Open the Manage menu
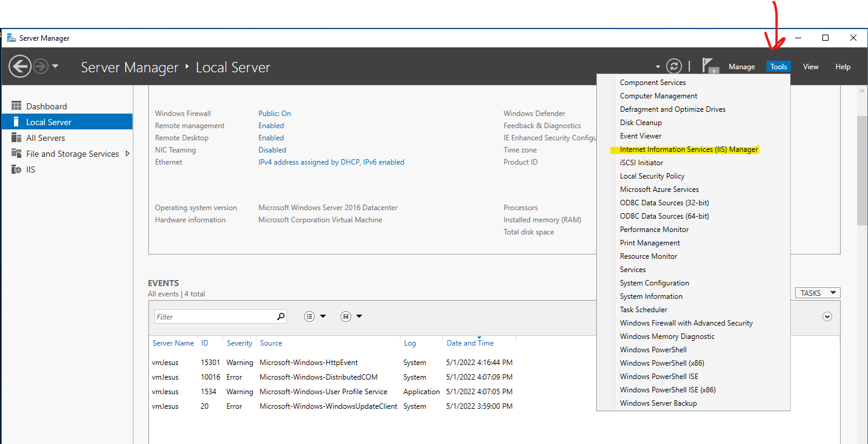 click(x=742, y=67)
